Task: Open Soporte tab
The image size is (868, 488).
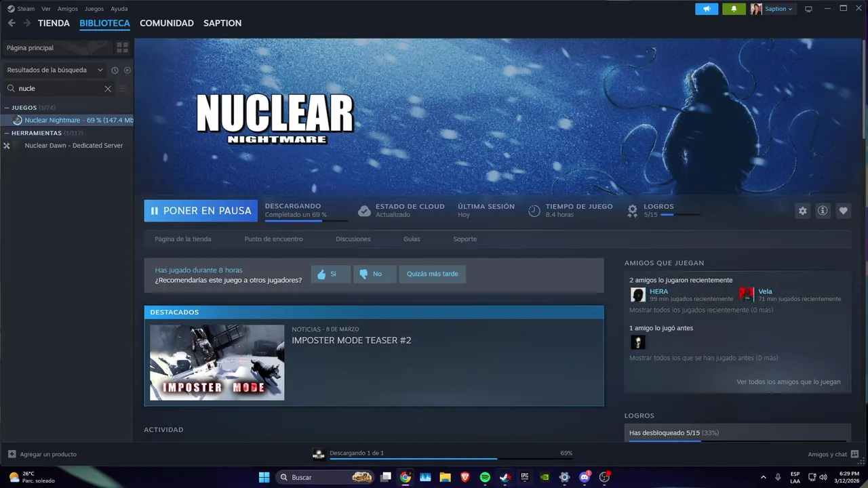Action: [465, 239]
